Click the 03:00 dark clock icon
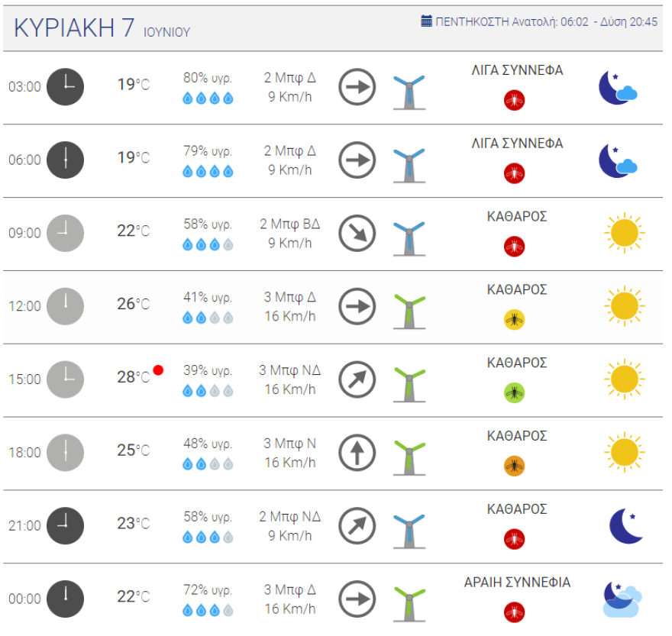Viewport: 672px width, 636px height. pos(66,86)
